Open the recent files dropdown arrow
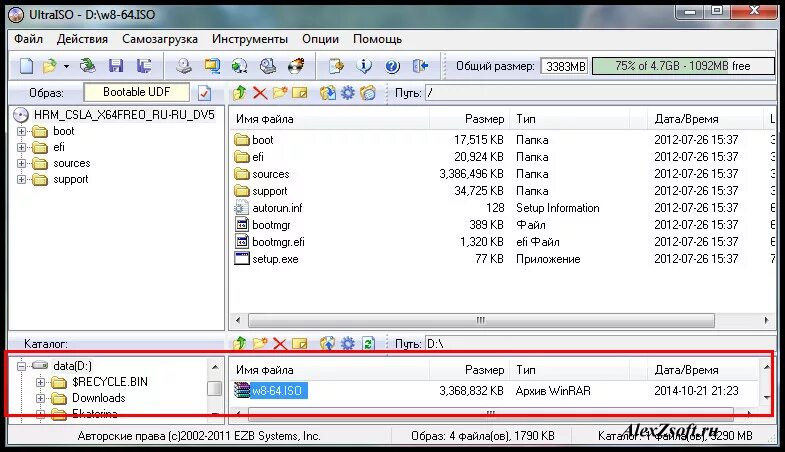785x452 pixels. pyautogui.click(x=66, y=66)
